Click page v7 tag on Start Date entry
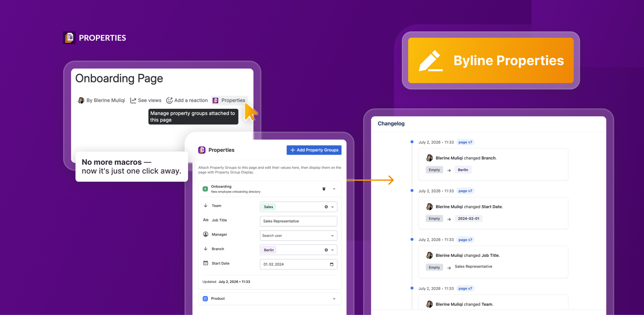644x315 pixels. [x=465, y=191]
